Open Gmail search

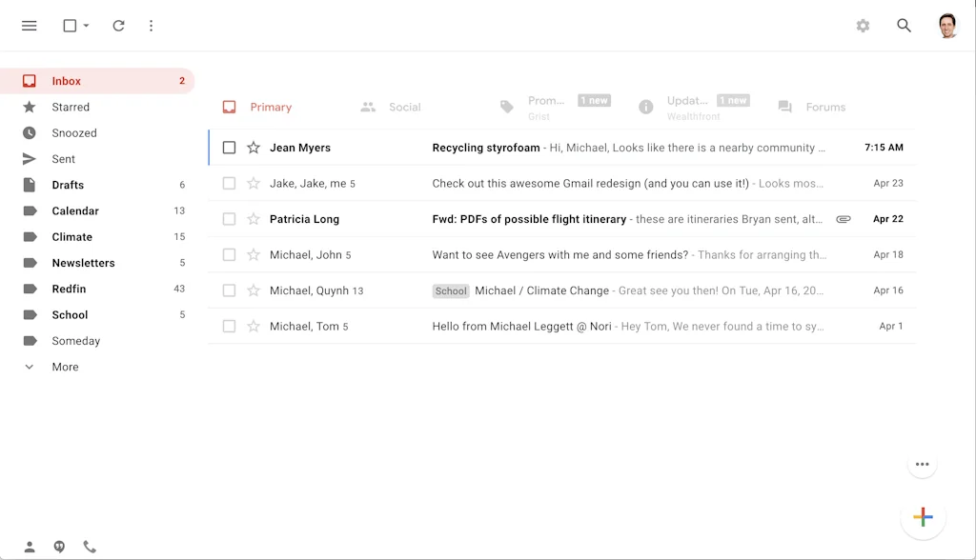[904, 26]
